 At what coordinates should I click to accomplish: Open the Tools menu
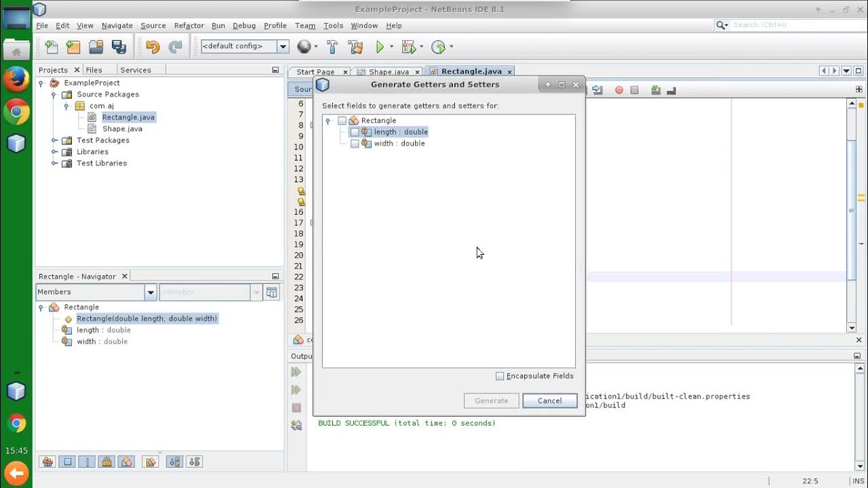(x=333, y=25)
